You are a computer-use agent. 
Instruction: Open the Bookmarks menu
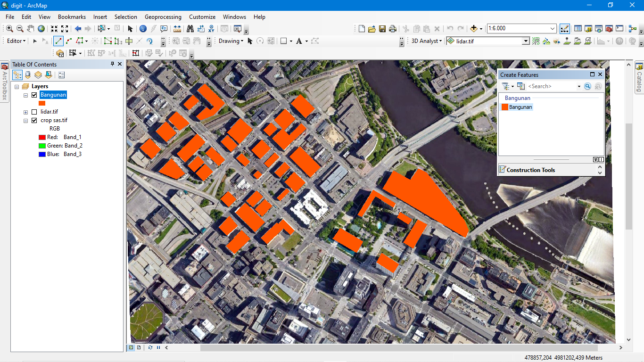[72, 16]
